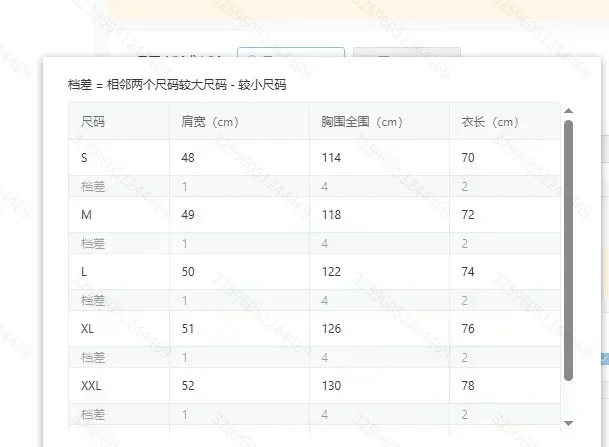Click the size L row label
The width and height of the screenshot is (609, 447).
[x=84, y=271]
